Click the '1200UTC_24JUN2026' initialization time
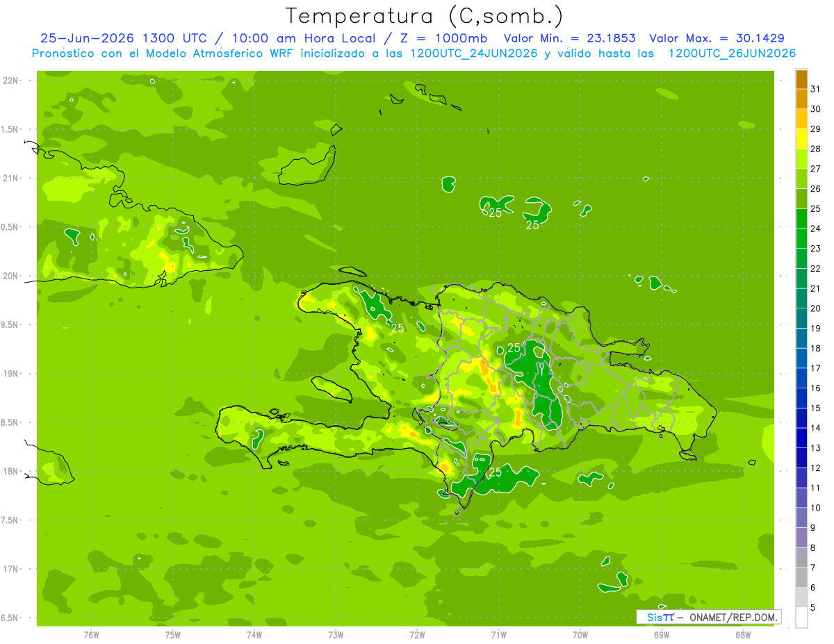The width and height of the screenshot is (834, 644). [473, 53]
